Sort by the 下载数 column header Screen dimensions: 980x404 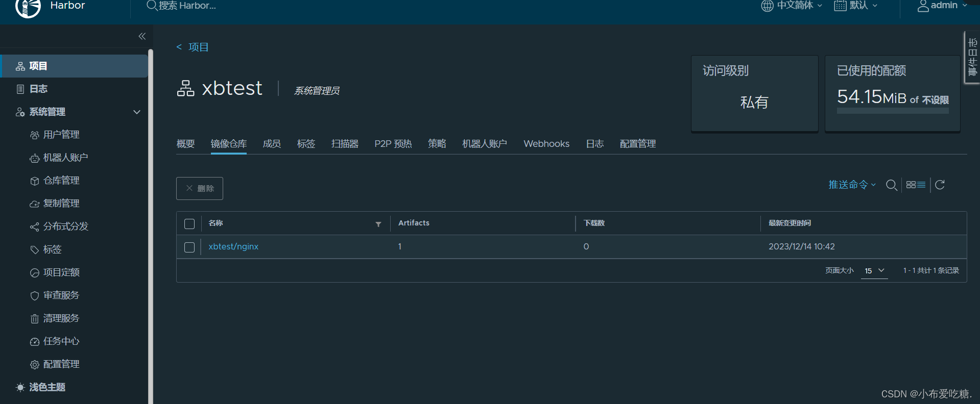click(x=594, y=223)
